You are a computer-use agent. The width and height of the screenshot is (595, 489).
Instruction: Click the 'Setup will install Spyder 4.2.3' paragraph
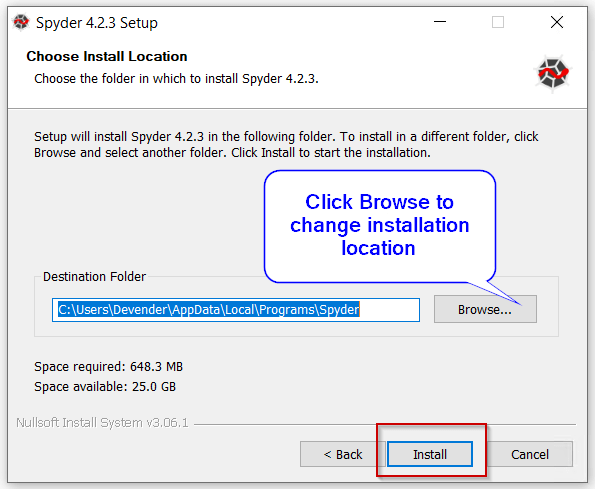click(286, 145)
